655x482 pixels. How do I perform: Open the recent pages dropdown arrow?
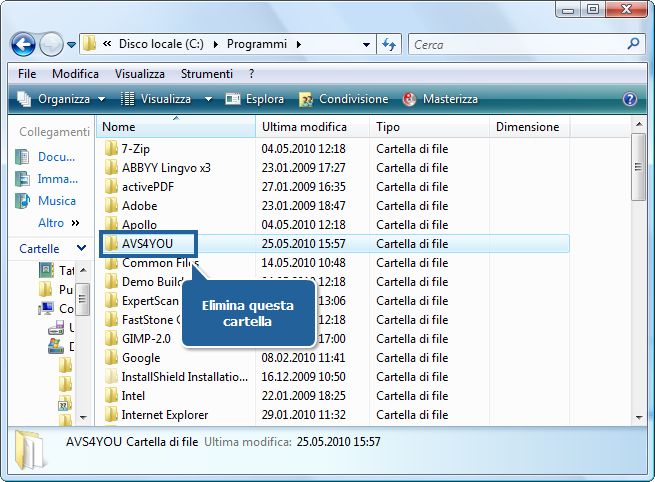click(x=71, y=45)
